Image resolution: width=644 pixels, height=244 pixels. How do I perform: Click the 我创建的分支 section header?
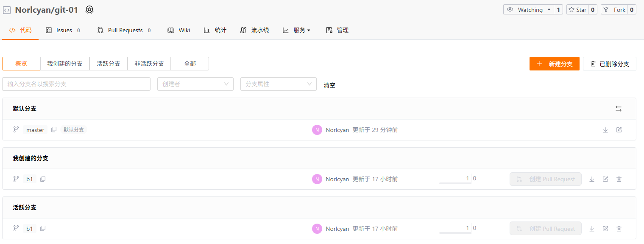pyautogui.click(x=31, y=158)
